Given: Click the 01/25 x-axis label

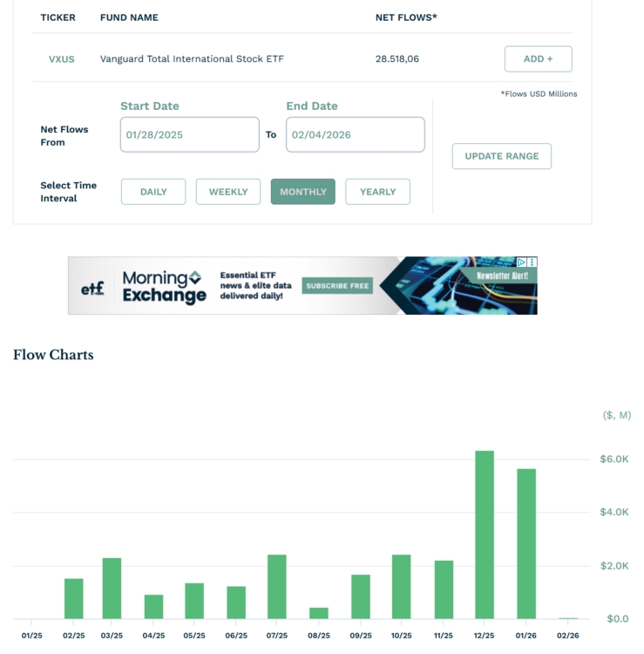Looking at the screenshot, I should tap(31, 636).
